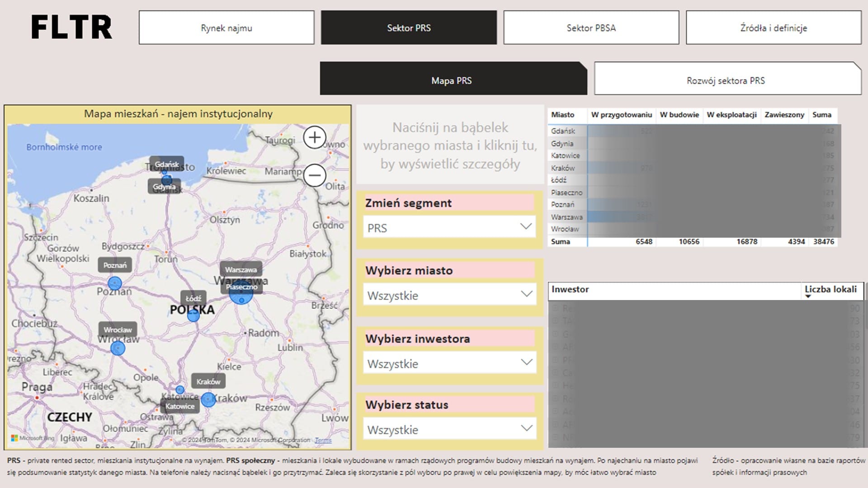Sort by Liczba lokali column header
868x488 pixels.
click(830, 290)
